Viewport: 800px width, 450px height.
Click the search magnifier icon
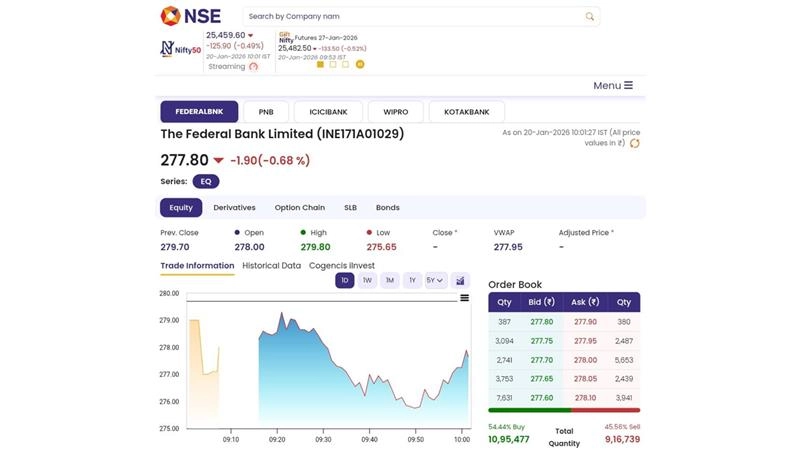pos(590,16)
